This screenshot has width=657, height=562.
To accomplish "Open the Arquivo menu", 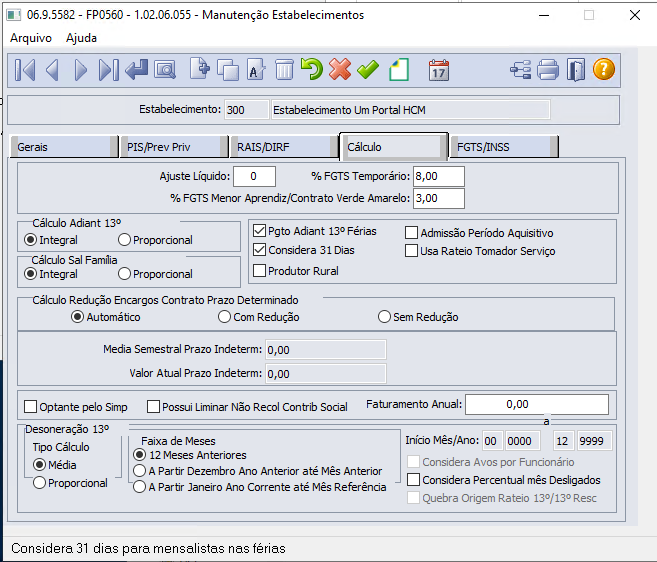I will pyautogui.click(x=31, y=38).
